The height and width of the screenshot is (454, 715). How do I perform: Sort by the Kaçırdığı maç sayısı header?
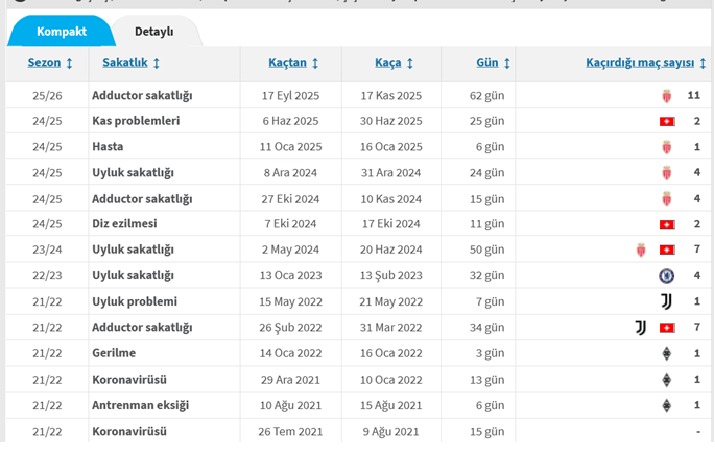tap(646, 63)
